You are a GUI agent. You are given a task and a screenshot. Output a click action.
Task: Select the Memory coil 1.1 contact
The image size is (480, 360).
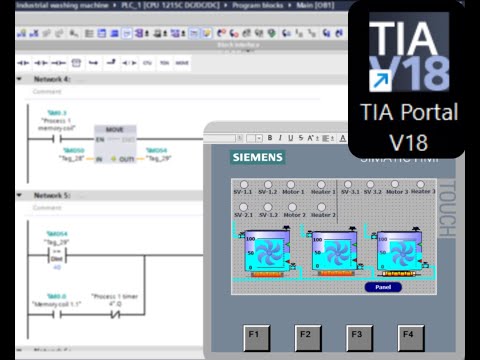(x=57, y=314)
